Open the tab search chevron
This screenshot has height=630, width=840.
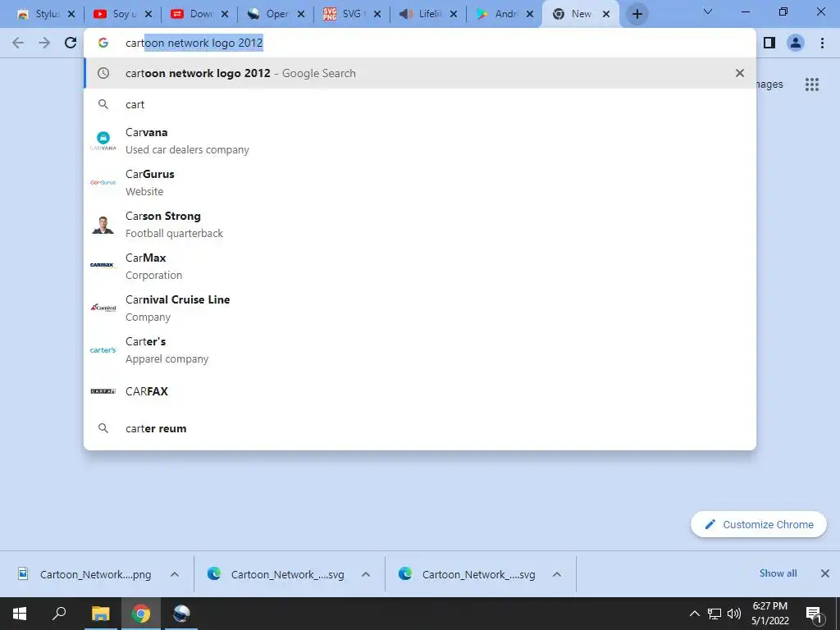(708, 11)
